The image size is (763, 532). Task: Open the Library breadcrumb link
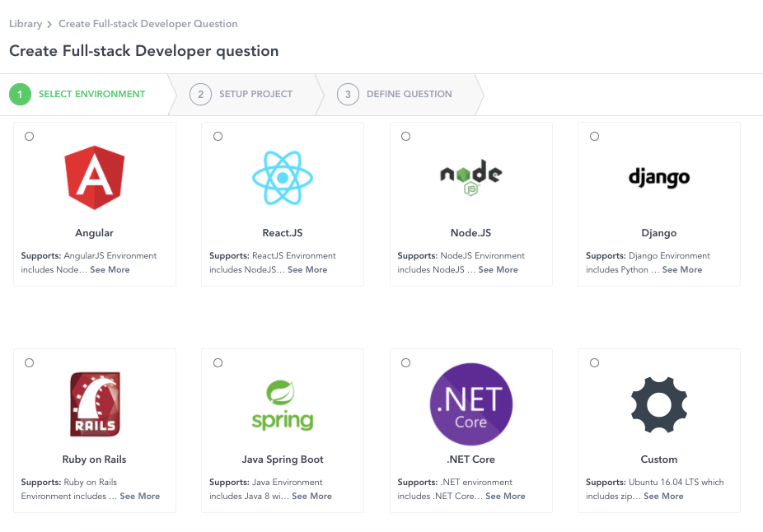26,24
